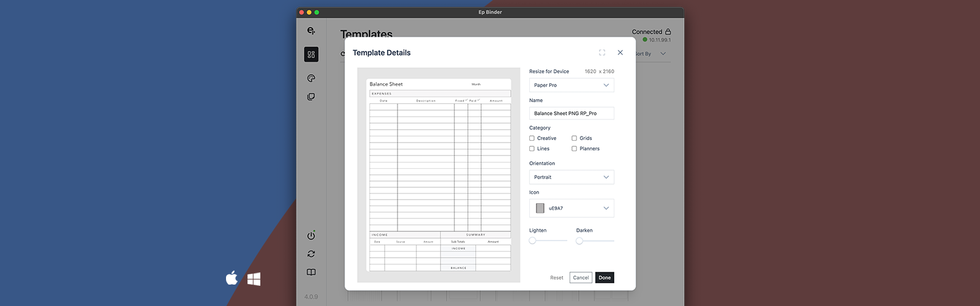
Task: Click the power icon in sidebar
Action: tap(311, 236)
